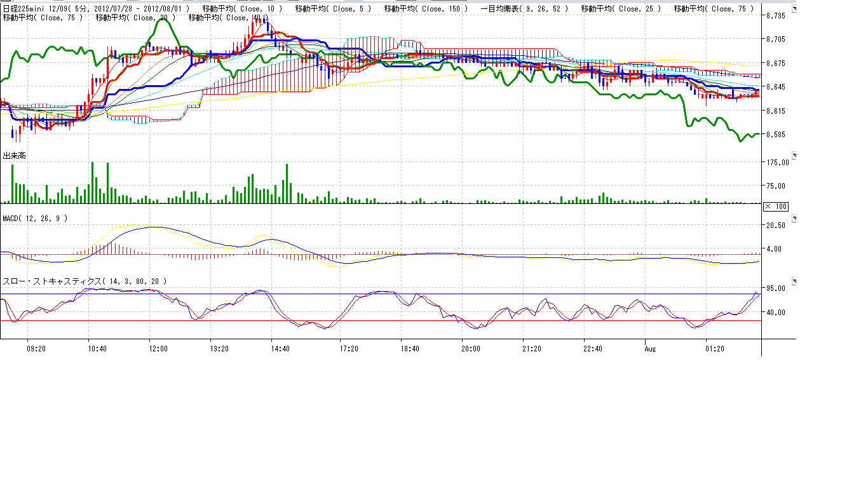Select the スロー・ストキャスティクス panel label
Viewport: 868px width, 488px height.
pyautogui.click(x=85, y=281)
